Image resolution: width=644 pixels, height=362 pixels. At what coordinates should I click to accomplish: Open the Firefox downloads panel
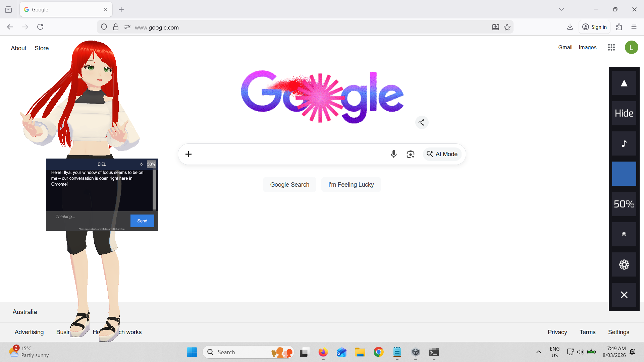coord(570,27)
